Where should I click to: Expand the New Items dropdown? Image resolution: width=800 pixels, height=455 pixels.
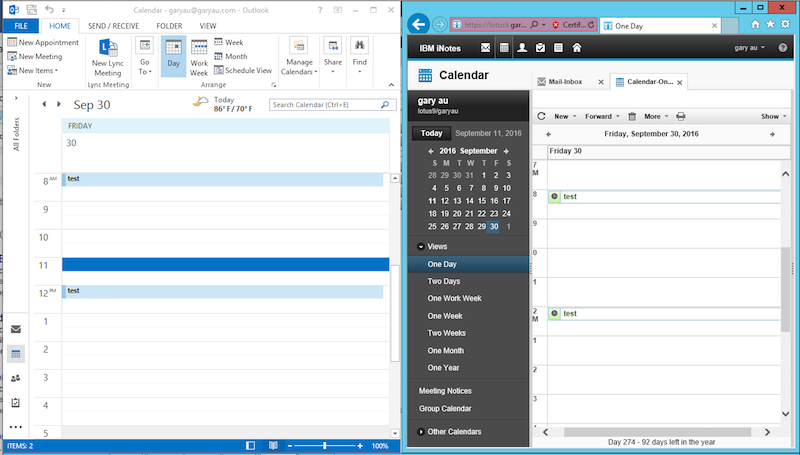pyautogui.click(x=33, y=70)
